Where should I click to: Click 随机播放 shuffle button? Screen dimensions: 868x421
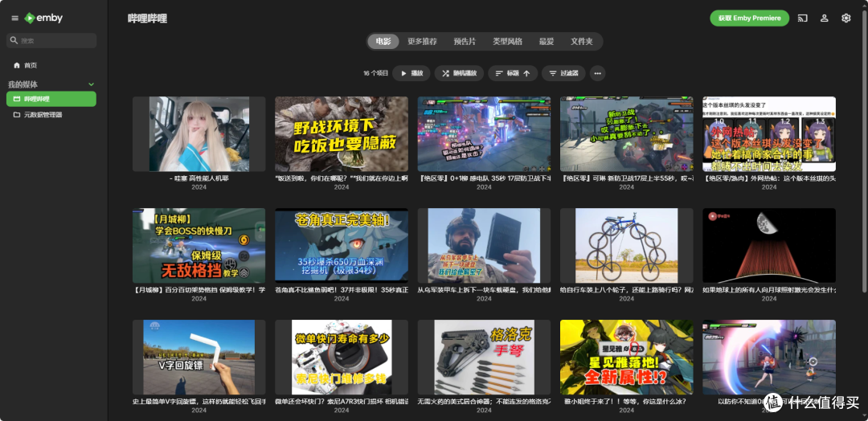click(459, 73)
